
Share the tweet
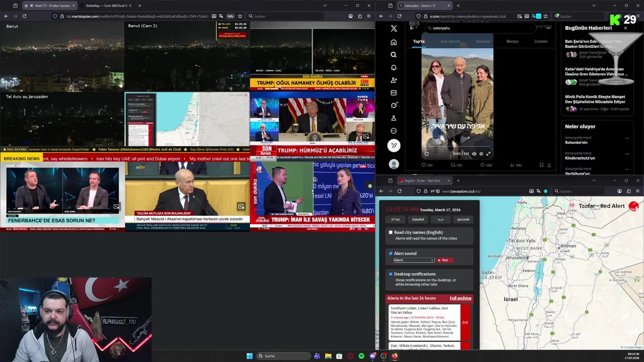coord(549,165)
